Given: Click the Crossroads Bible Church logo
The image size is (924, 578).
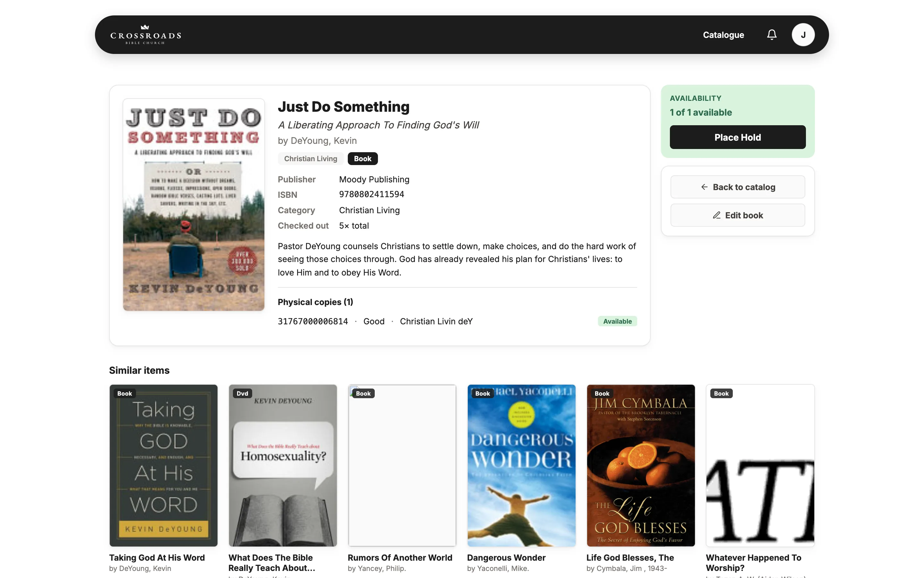Looking at the screenshot, I should click(x=145, y=35).
